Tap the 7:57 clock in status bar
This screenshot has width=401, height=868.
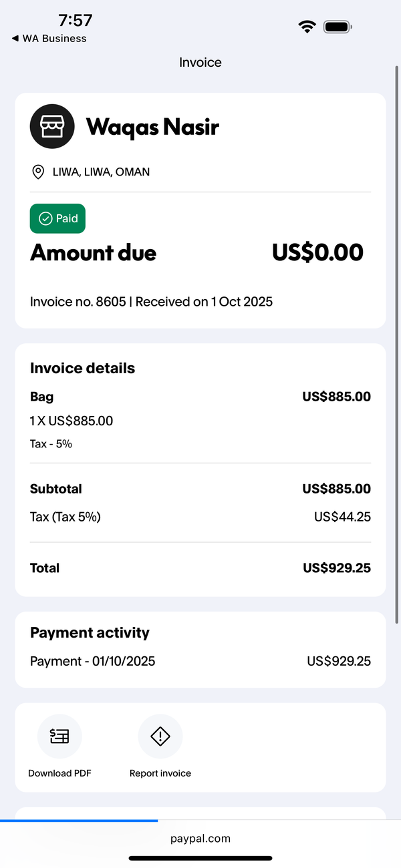pyautogui.click(x=76, y=20)
